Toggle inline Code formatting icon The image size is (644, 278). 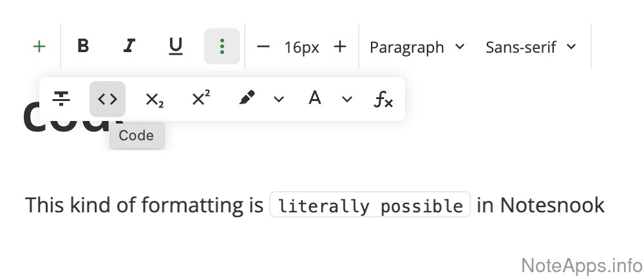[x=108, y=99]
